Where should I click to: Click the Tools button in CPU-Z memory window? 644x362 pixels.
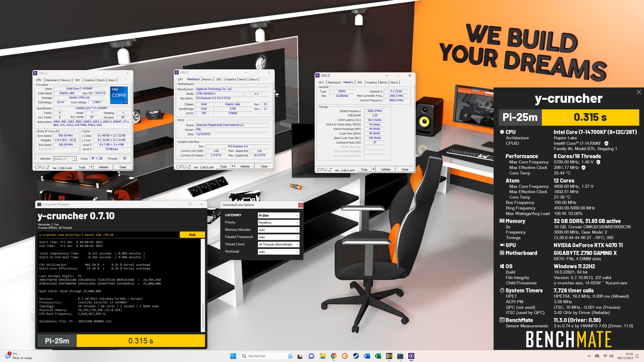point(364,169)
